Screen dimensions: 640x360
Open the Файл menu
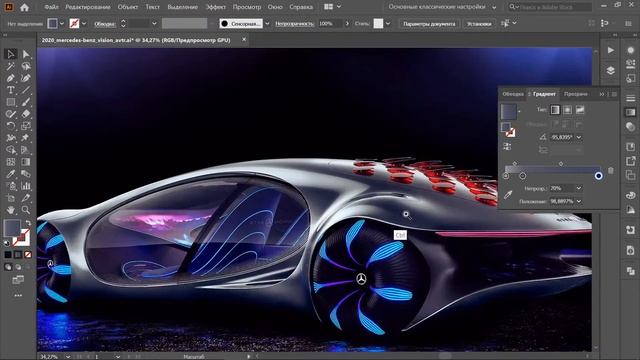coord(51,7)
